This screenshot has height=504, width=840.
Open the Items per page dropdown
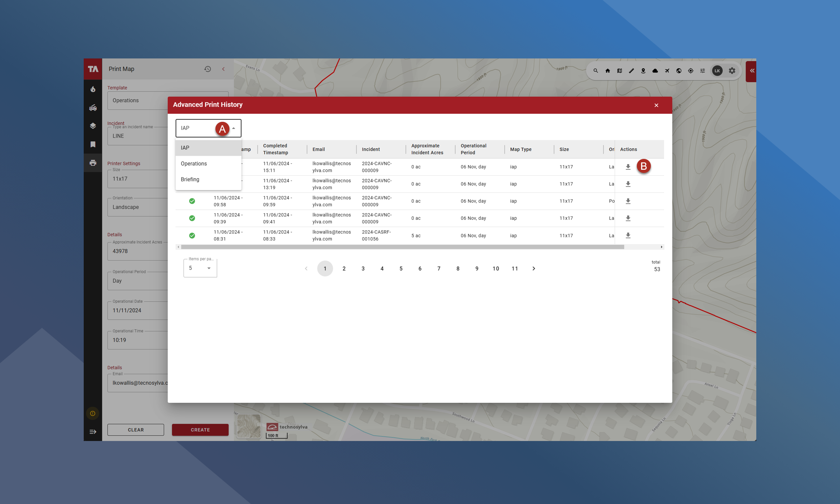click(x=200, y=268)
